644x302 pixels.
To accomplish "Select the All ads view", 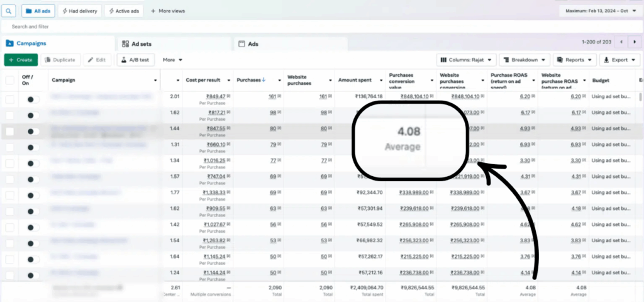I will point(38,11).
